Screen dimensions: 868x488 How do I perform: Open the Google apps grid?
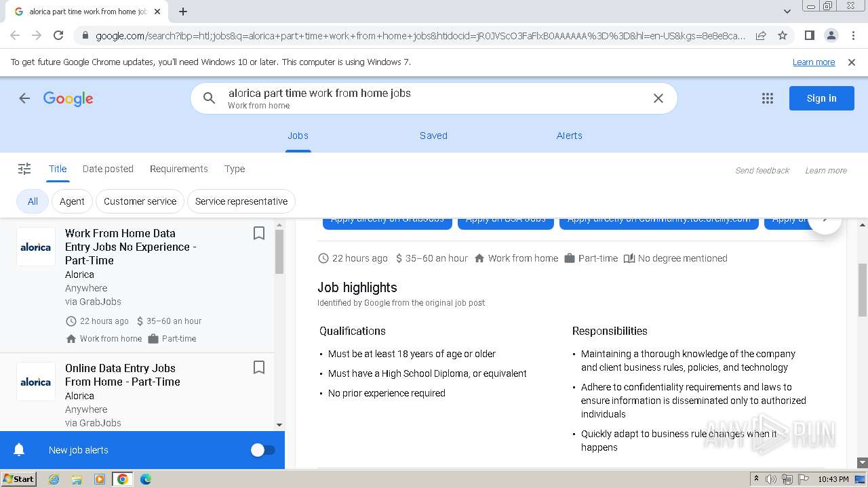(768, 98)
